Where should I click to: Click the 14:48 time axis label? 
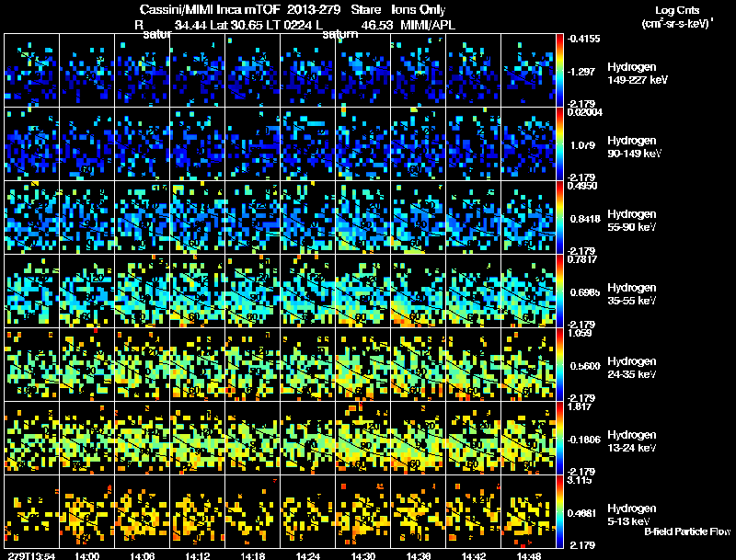click(x=528, y=556)
